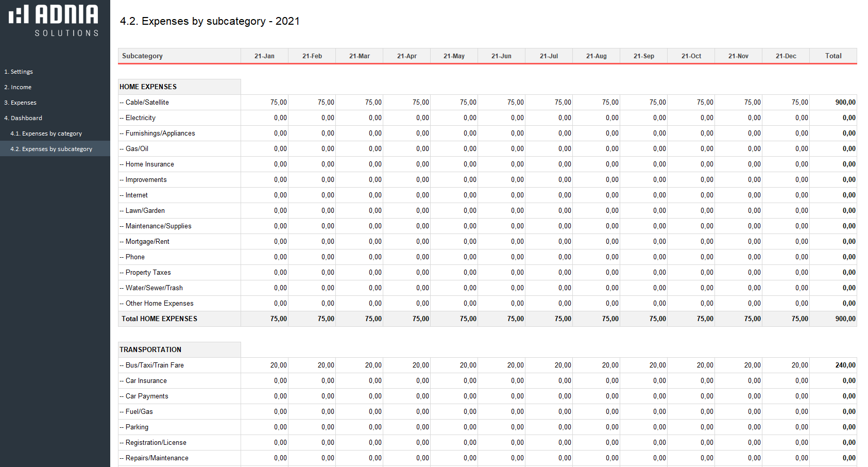This screenshot has height=467, width=868.
Task: Select Cable/Satellite total value 900,00
Action: pyautogui.click(x=845, y=102)
